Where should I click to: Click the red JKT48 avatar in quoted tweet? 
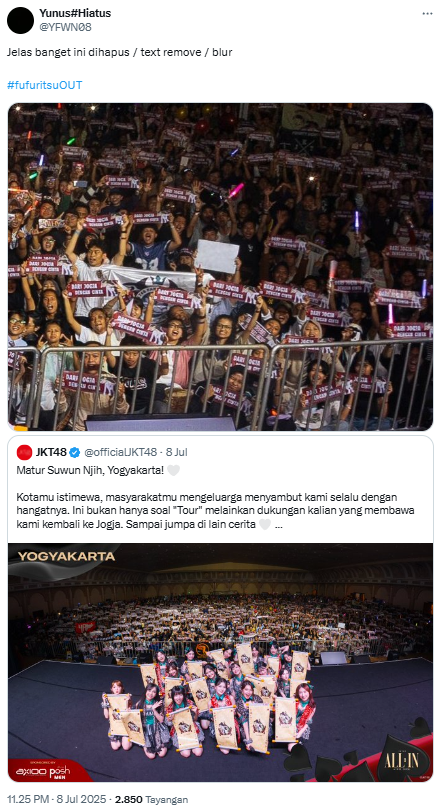(x=24, y=452)
